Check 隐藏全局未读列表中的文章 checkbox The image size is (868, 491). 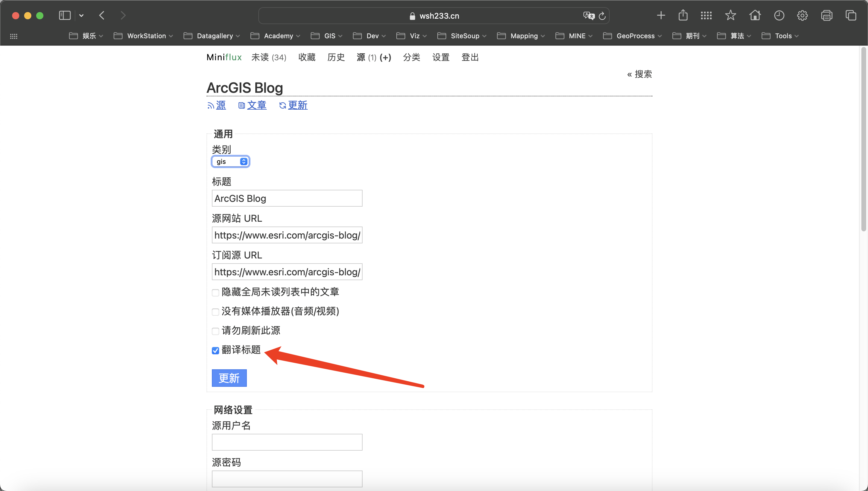click(215, 293)
